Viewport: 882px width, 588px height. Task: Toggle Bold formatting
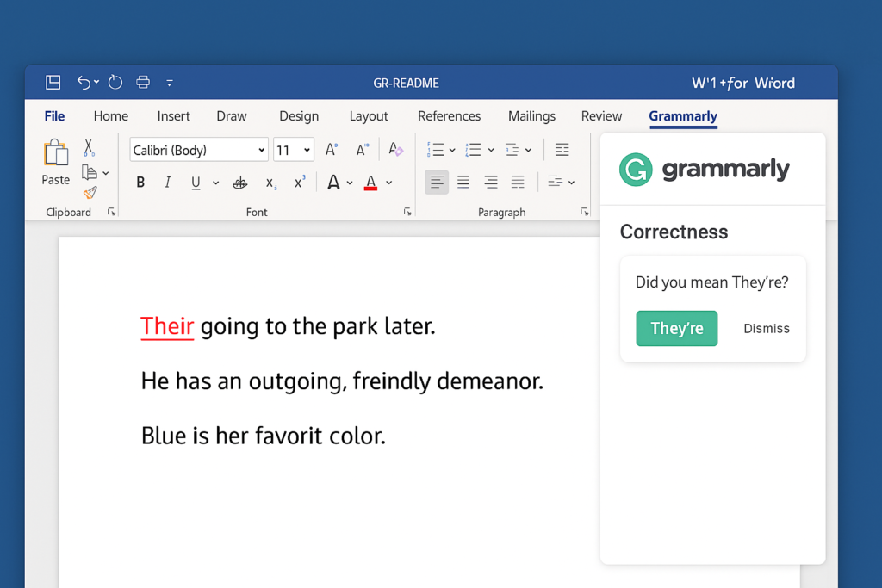tap(140, 183)
